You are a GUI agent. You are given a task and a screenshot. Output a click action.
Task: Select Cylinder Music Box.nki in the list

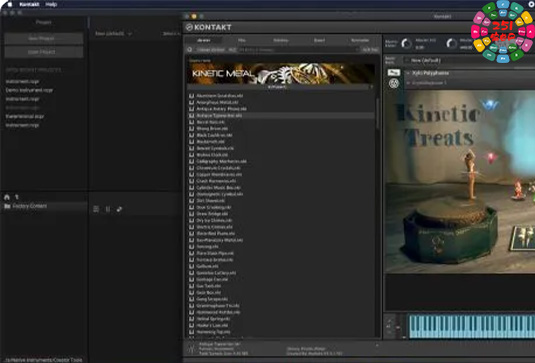click(x=218, y=188)
